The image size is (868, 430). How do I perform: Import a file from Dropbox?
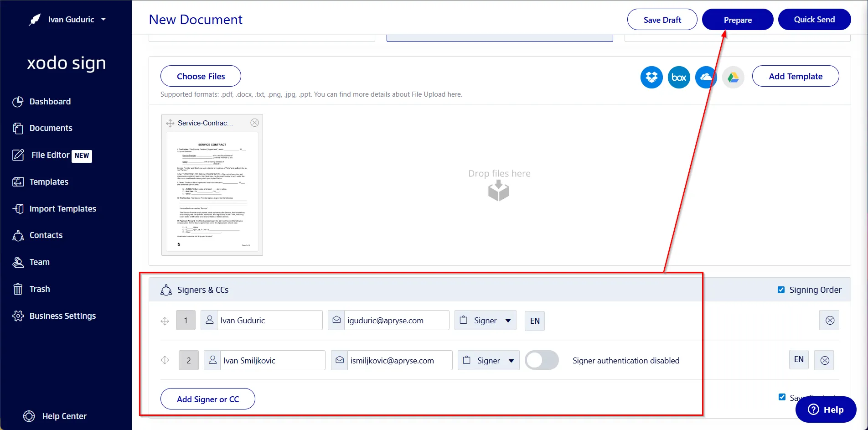coord(651,77)
